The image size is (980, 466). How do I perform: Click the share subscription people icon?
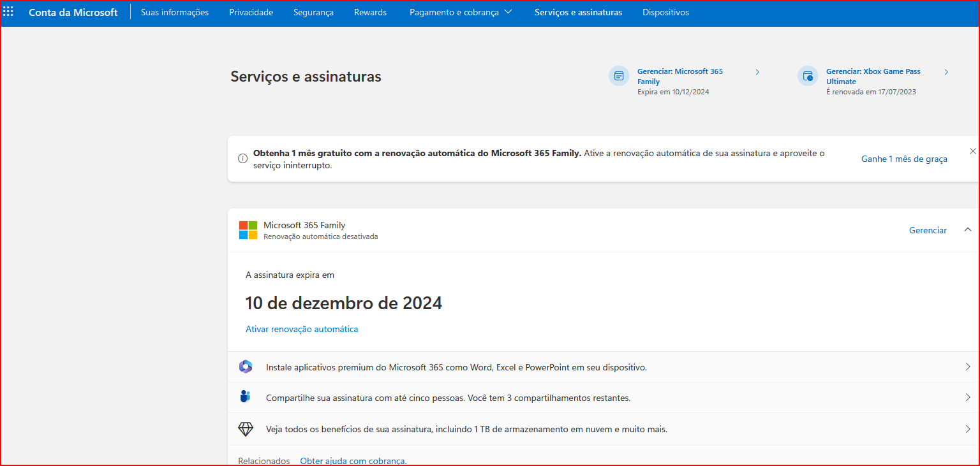(246, 397)
